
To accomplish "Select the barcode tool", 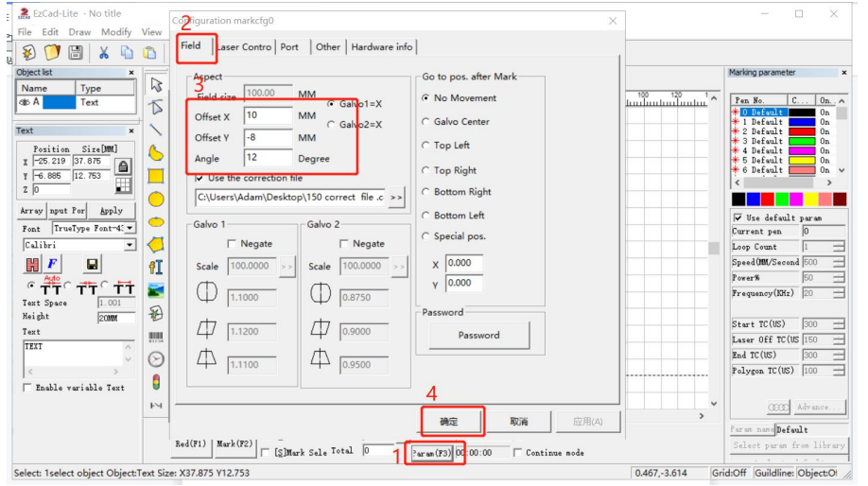I will click(156, 336).
